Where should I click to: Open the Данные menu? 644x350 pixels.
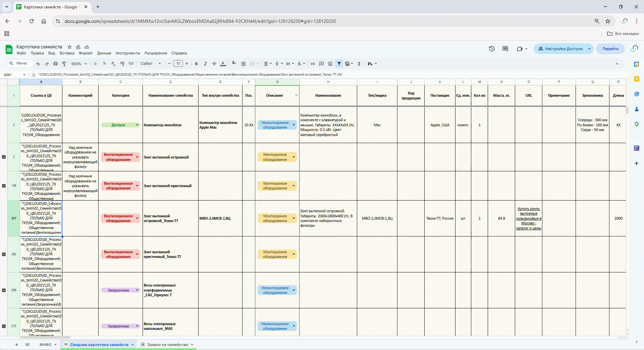[x=104, y=53]
